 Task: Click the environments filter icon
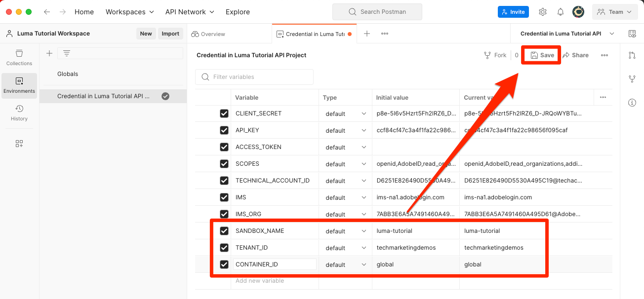click(x=67, y=53)
